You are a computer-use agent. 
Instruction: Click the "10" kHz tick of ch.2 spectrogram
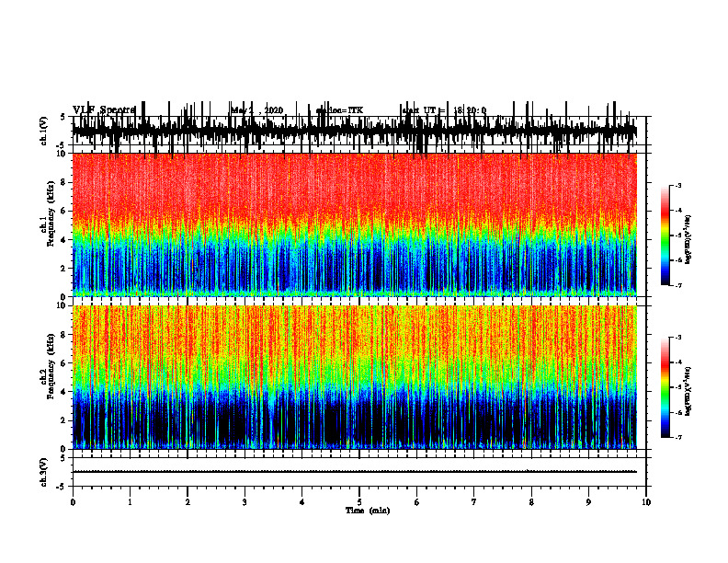tap(62, 305)
